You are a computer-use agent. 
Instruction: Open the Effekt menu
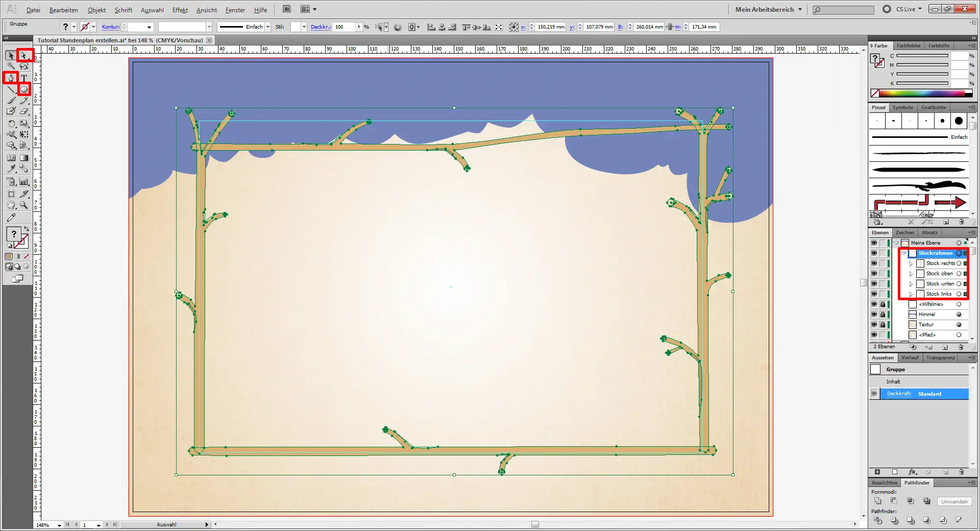pyautogui.click(x=180, y=10)
